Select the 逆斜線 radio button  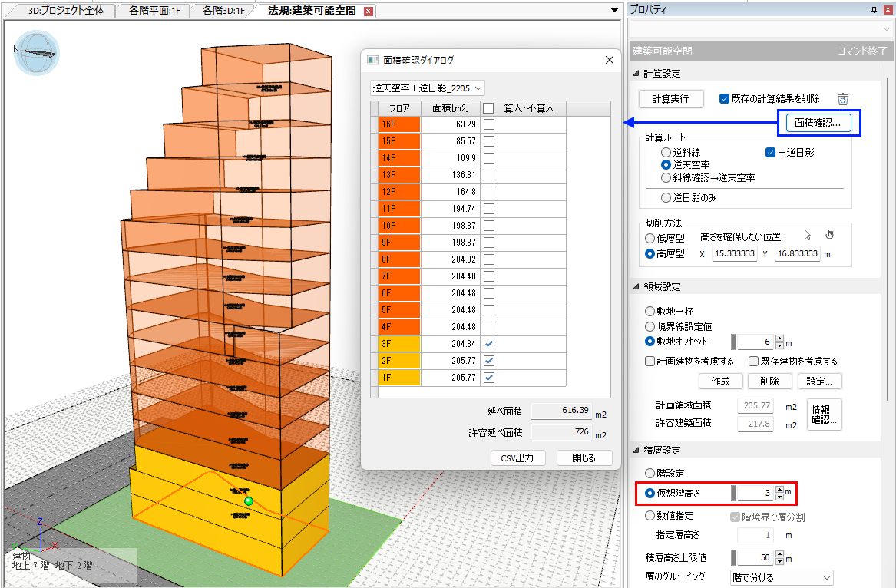[666, 153]
